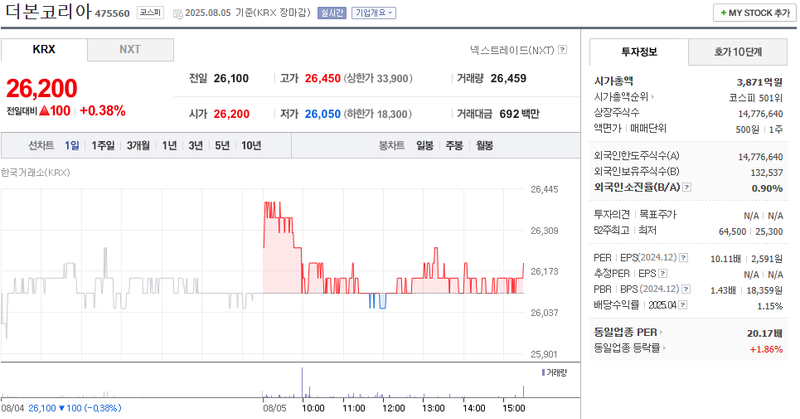The width and height of the screenshot is (800, 419).
Task: Click the 고가 value 26,450
Action: coord(322,79)
